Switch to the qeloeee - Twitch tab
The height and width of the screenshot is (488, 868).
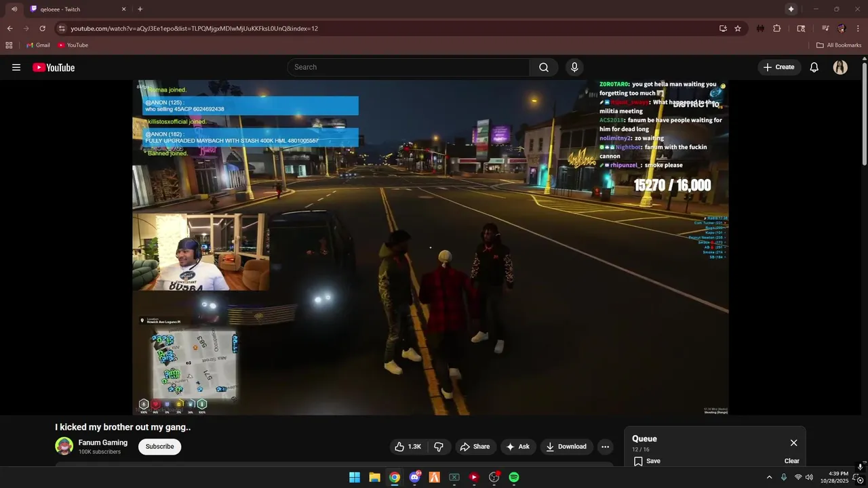[x=78, y=9]
